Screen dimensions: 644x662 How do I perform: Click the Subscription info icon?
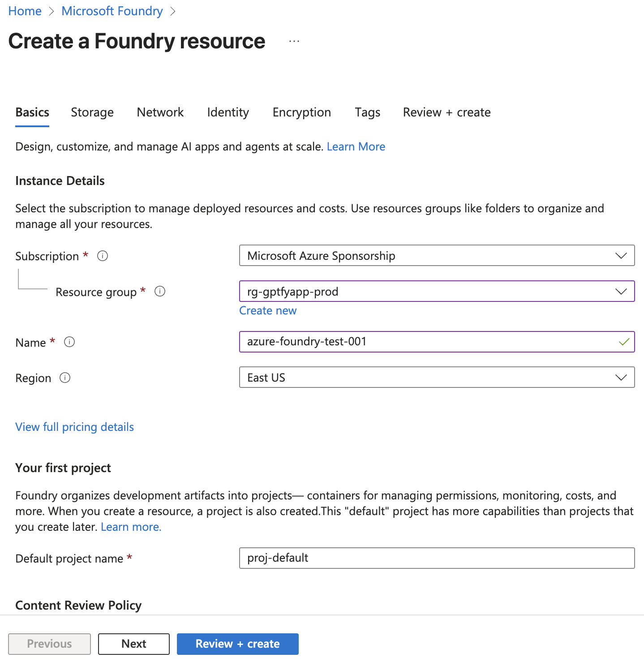click(x=103, y=256)
